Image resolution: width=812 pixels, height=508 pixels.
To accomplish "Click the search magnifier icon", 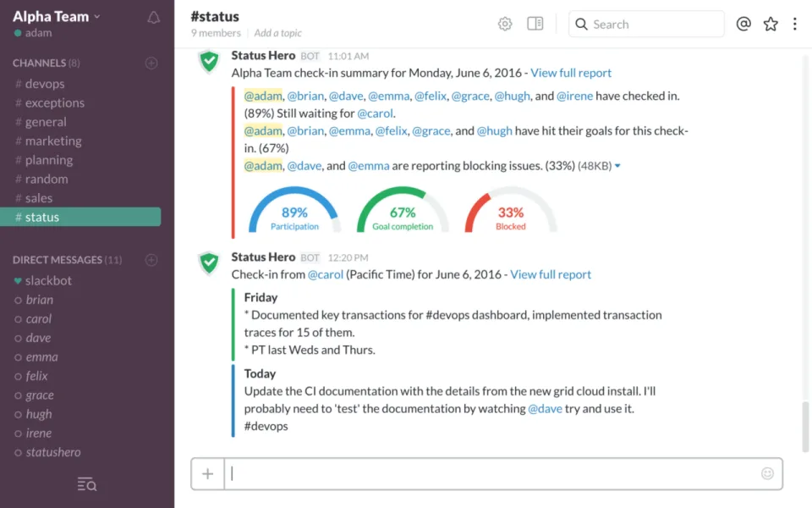I will point(582,25).
